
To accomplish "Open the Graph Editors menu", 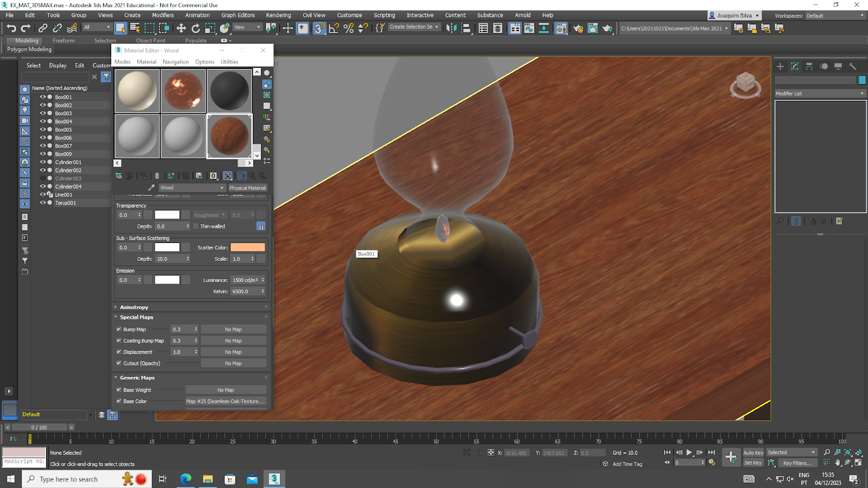I will coord(238,15).
